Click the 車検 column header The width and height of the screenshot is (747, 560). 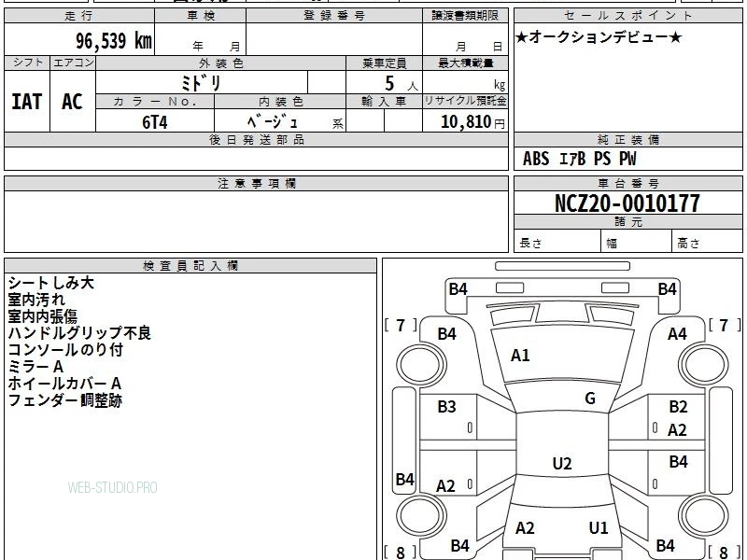pos(201,16)
